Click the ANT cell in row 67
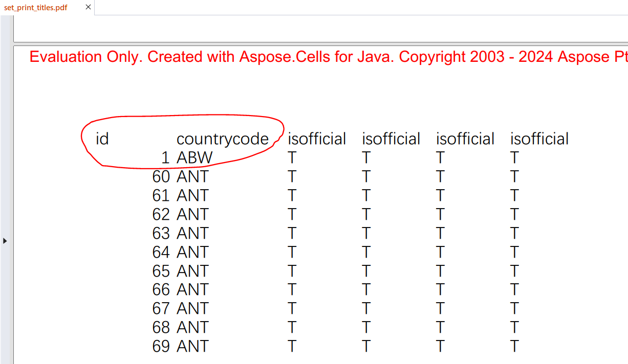The image size is (628, 364). click(x=192, y=309)
